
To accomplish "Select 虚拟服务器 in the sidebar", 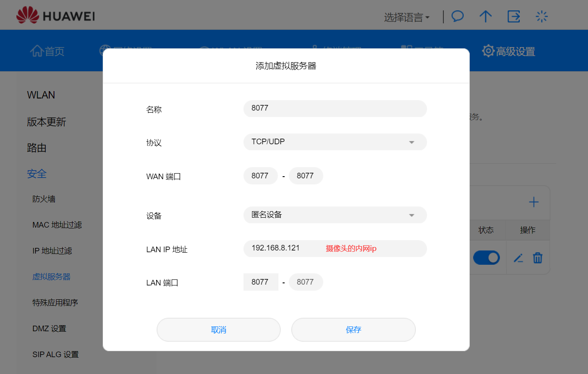I will point(51,276).
